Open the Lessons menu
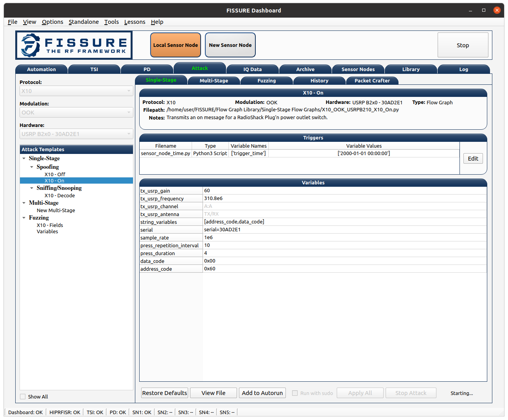The width and height of the screenshot is (508, 420). point(135,22)
